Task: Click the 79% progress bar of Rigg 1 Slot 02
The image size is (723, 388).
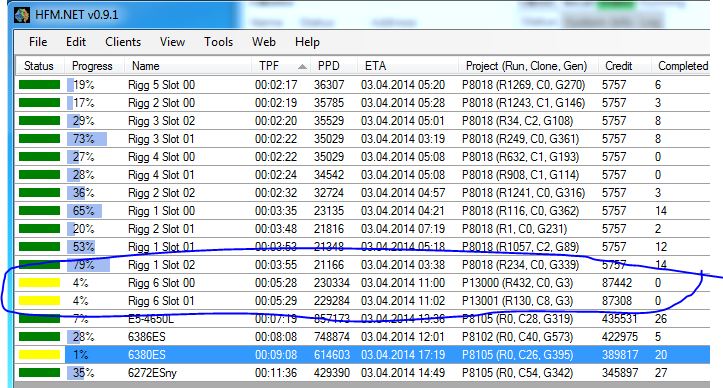Action: (x=89, y=264)
